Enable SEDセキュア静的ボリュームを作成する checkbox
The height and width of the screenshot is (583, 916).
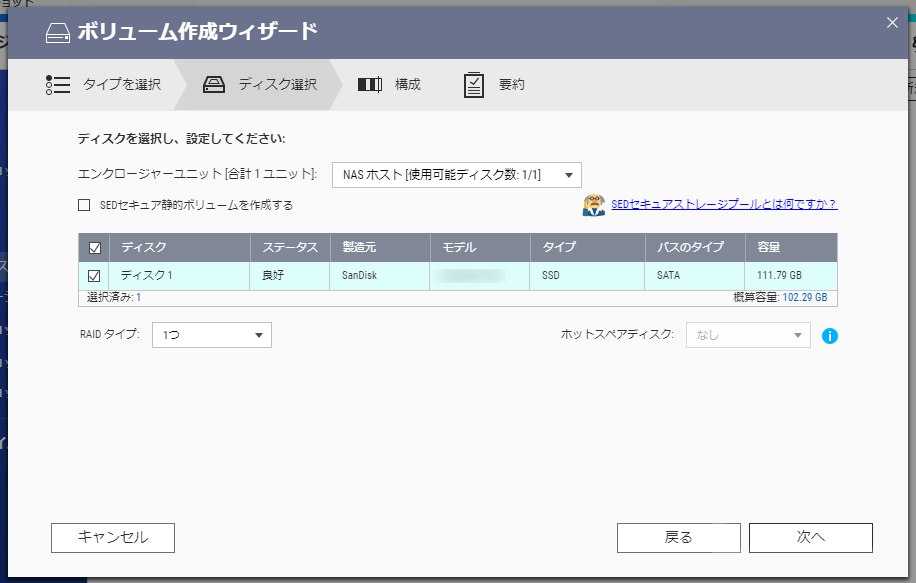point(84,205)
